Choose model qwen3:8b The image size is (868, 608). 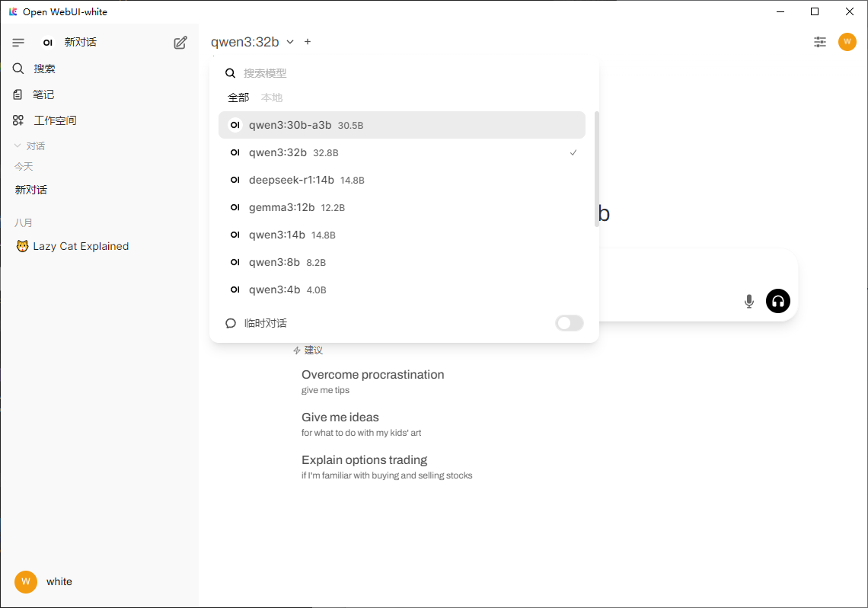pyautogui.click(x=402, y=262)
